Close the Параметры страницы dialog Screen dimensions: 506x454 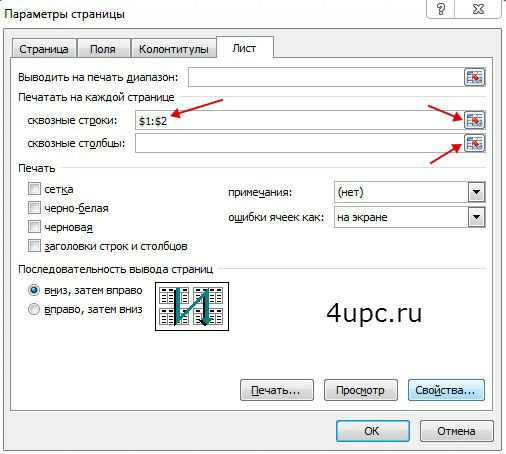pos(478,9)
